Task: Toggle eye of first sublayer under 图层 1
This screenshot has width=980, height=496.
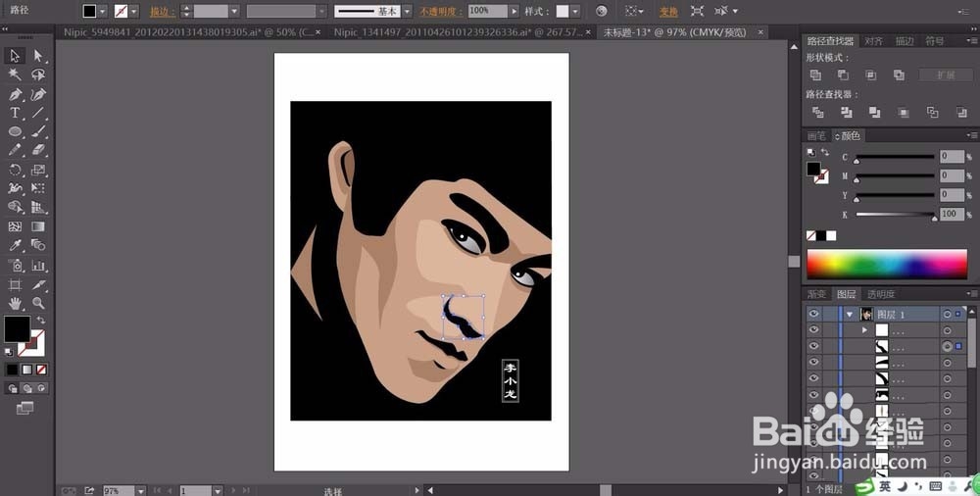Action: click(813, 330)
